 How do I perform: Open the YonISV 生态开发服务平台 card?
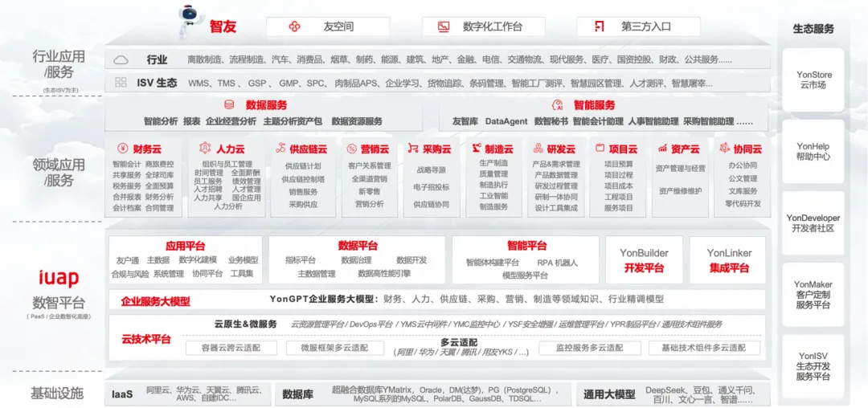(x=813, y=366)
